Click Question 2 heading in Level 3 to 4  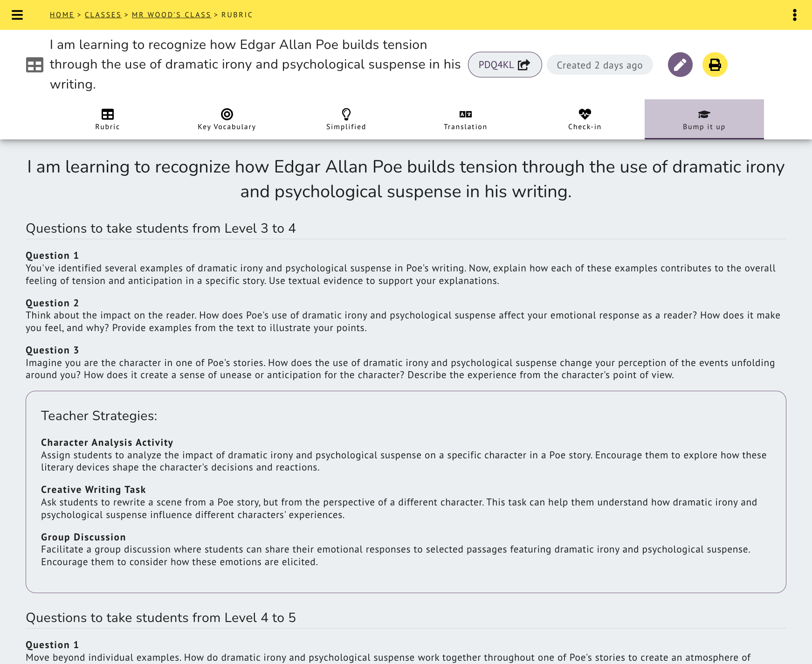click(52, 303)
